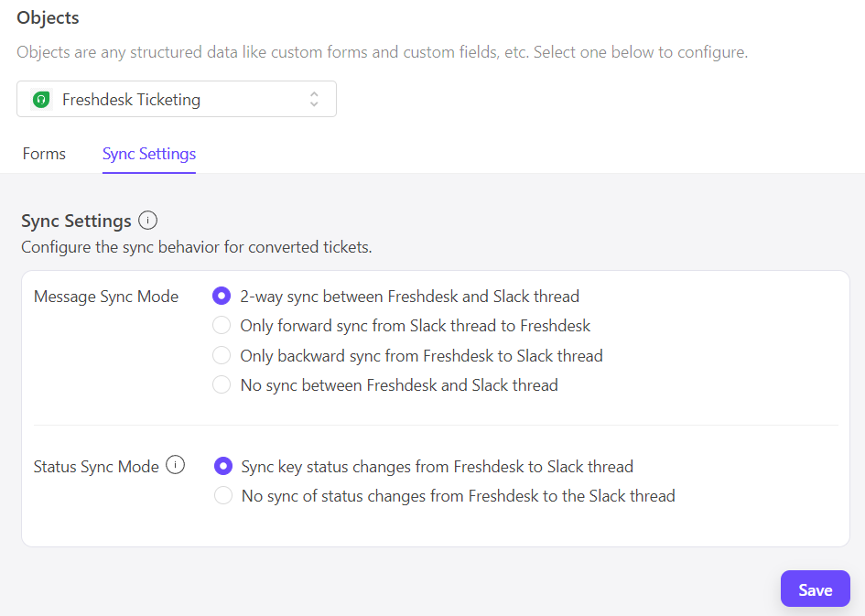Enable sync key status changes option

222,467
